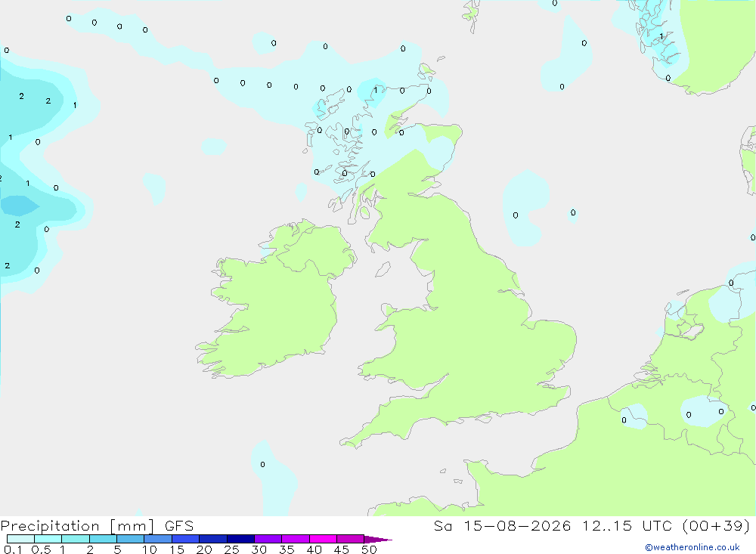Click the "GFS" model label
The height and width of the screenshot is (554, 756).
click(179, 526)
